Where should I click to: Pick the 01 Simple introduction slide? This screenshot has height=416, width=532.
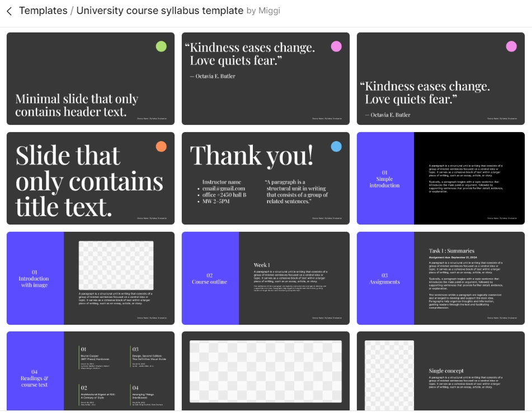441,178
